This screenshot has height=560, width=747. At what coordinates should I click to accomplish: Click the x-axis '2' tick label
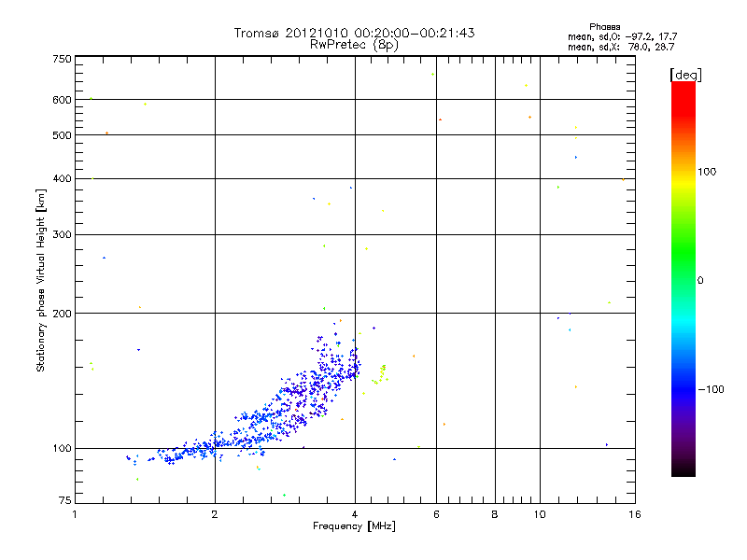pyautogui.click(x=215, y=514)
